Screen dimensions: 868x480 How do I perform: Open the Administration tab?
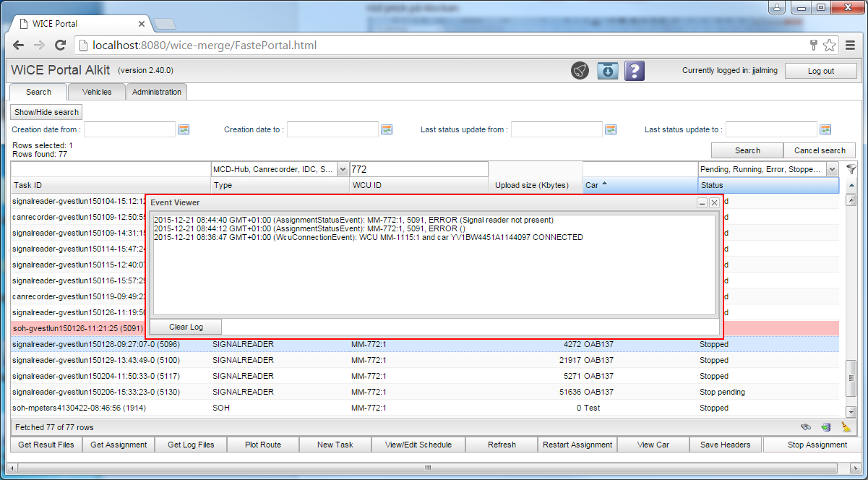pyautogui.click(x=157, y=92)
